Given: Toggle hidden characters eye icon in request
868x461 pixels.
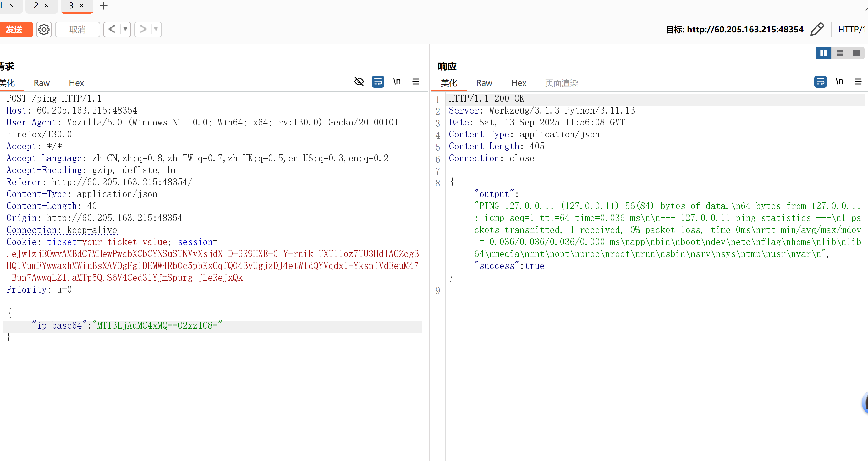Looking at the screenshot, I should point(359,82).
